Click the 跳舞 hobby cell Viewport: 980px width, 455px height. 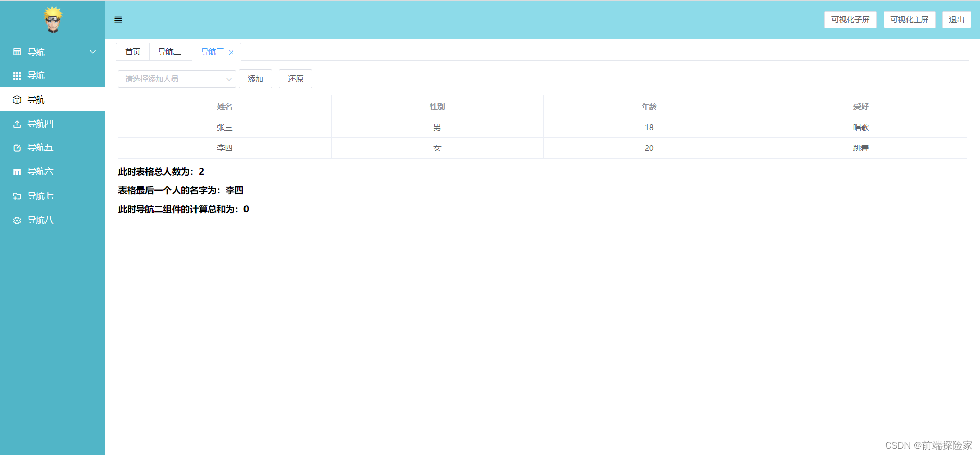tap(861, 148)
